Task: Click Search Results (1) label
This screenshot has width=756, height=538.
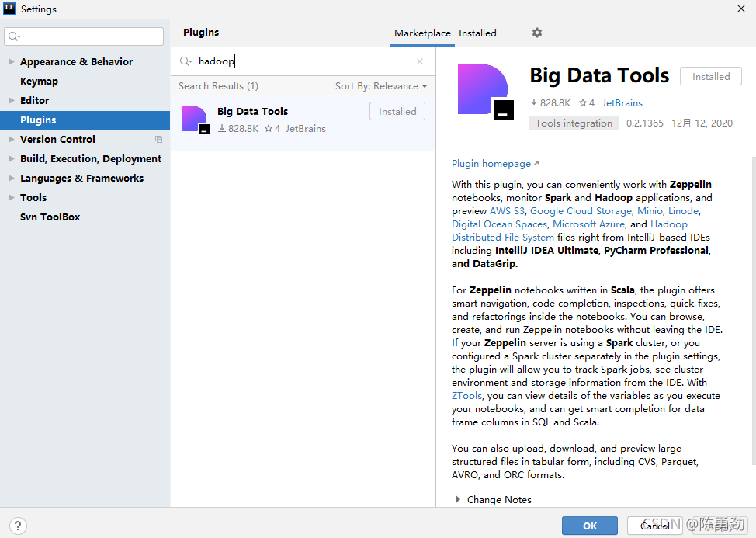Action: [x=218, y=86]
